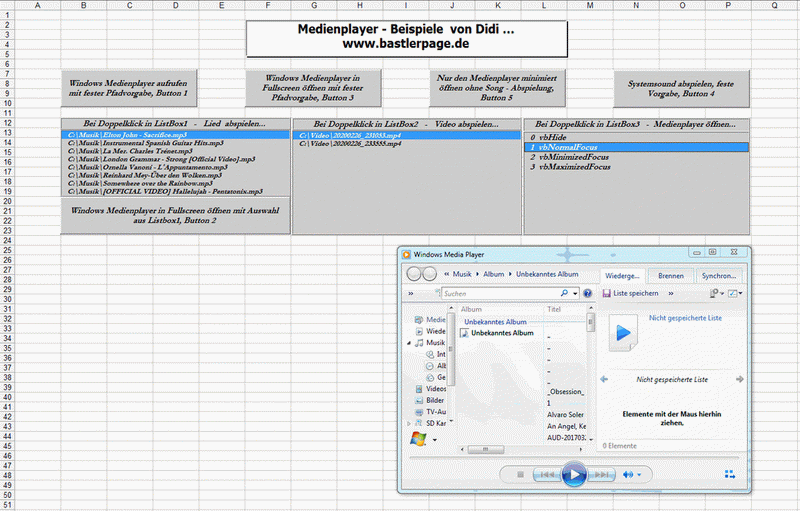This screenshot has height=511, width=800.
Task: Click the view options checklist icon
Action: pyautogui.click(x=733, y=293)
